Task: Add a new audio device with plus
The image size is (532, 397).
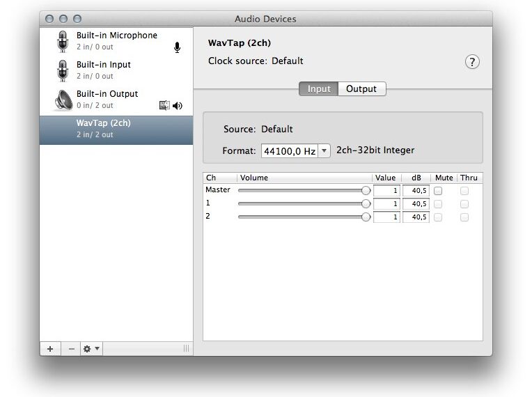Action: click(50, 348)
